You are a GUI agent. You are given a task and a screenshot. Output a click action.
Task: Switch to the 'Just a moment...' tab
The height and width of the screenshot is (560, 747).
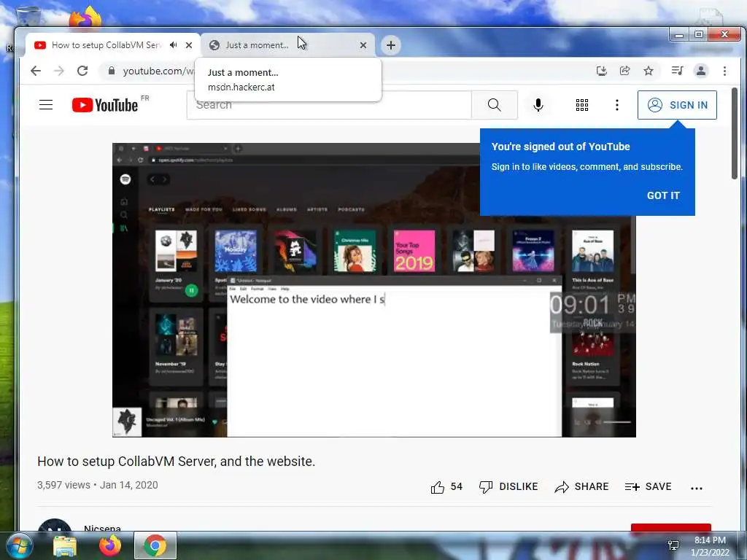[x=286, y=45]
